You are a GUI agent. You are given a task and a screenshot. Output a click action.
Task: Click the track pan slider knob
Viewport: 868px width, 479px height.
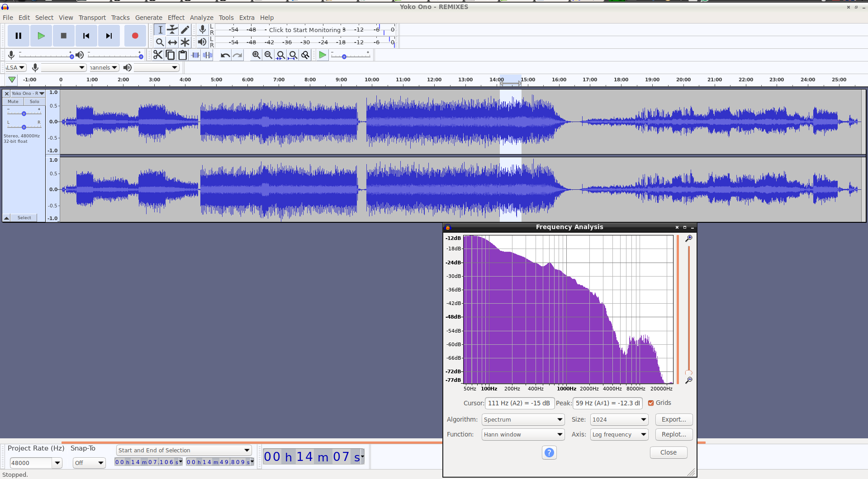point(24,127)
